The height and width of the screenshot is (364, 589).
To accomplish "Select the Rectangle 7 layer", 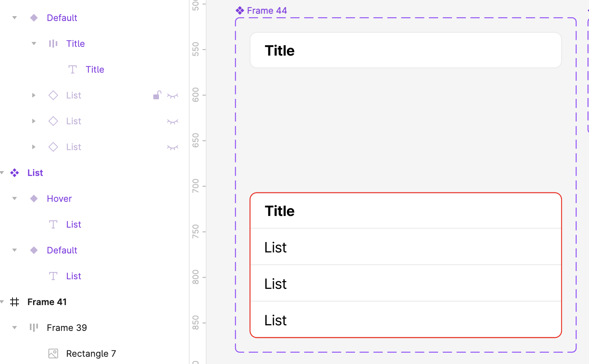I will pos(91,354).
